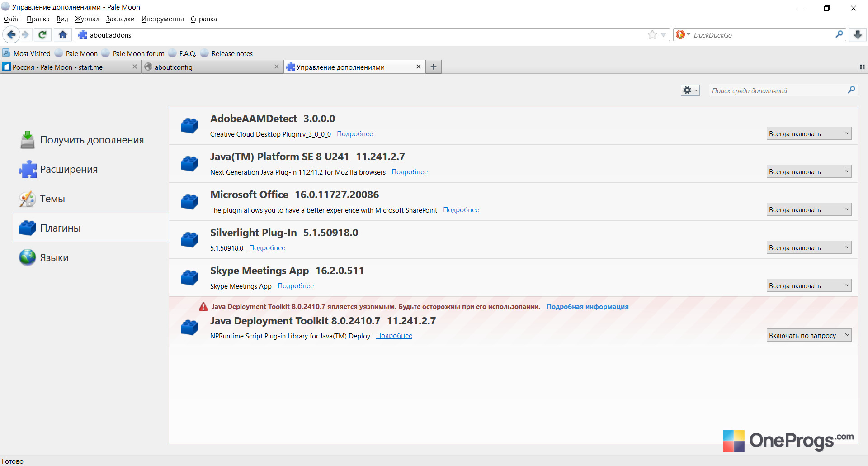Open 'Получить дополнения' category

90,140
